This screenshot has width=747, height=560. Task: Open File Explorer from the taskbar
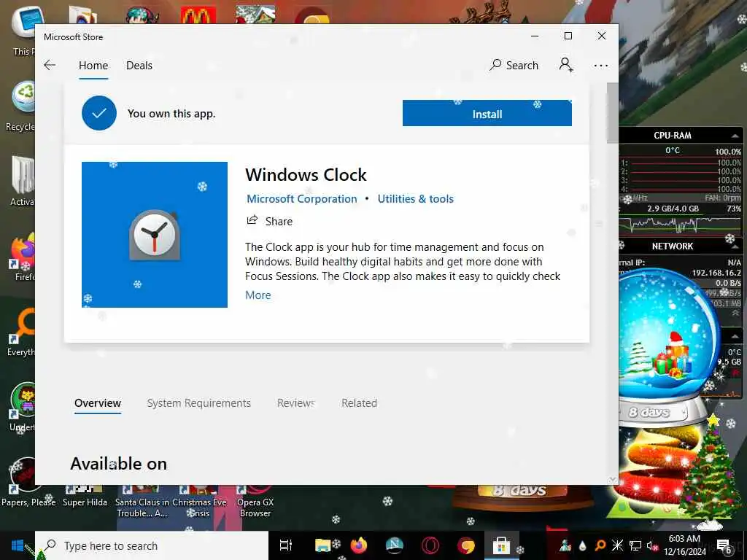323,545
